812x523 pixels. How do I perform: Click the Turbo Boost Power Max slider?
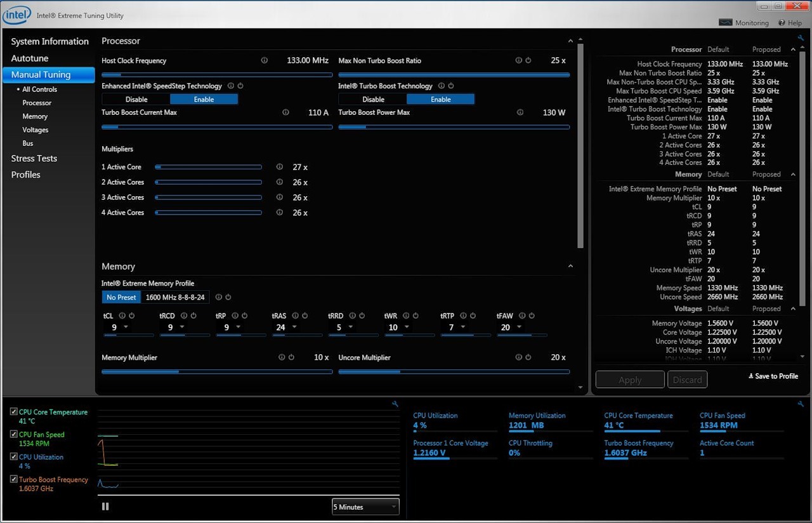click(454, 127)
